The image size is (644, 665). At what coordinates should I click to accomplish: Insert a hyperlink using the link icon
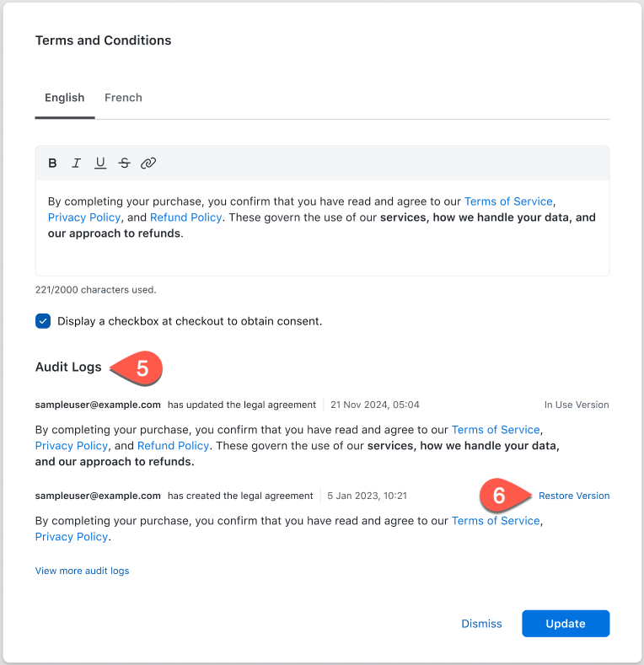[x=148, y=164]
